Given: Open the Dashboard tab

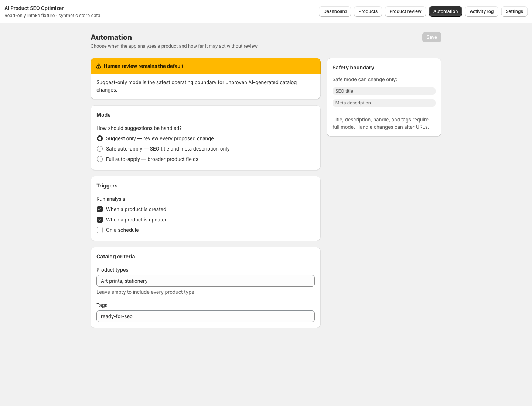Looking at the screenshot, I should click(335, 11).
